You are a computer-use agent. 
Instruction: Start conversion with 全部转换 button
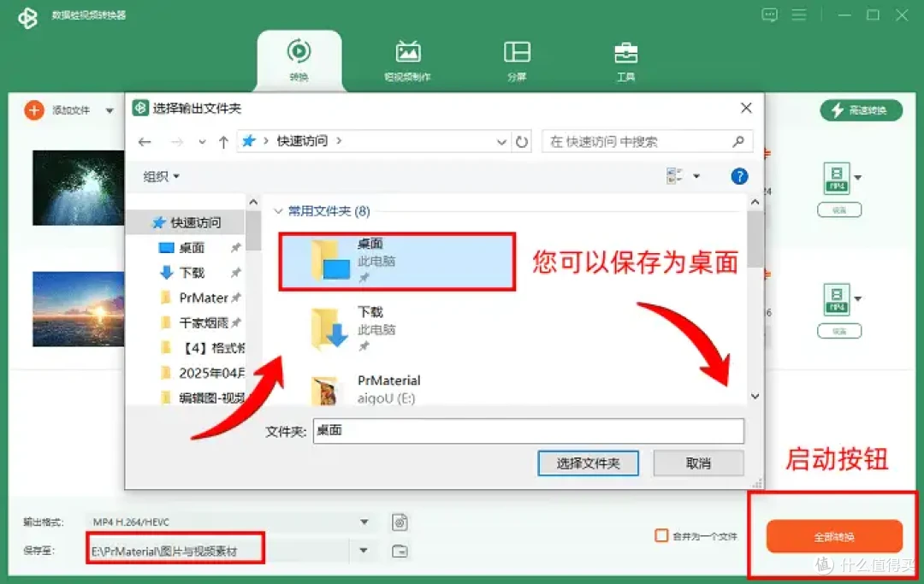click(834, 536)
